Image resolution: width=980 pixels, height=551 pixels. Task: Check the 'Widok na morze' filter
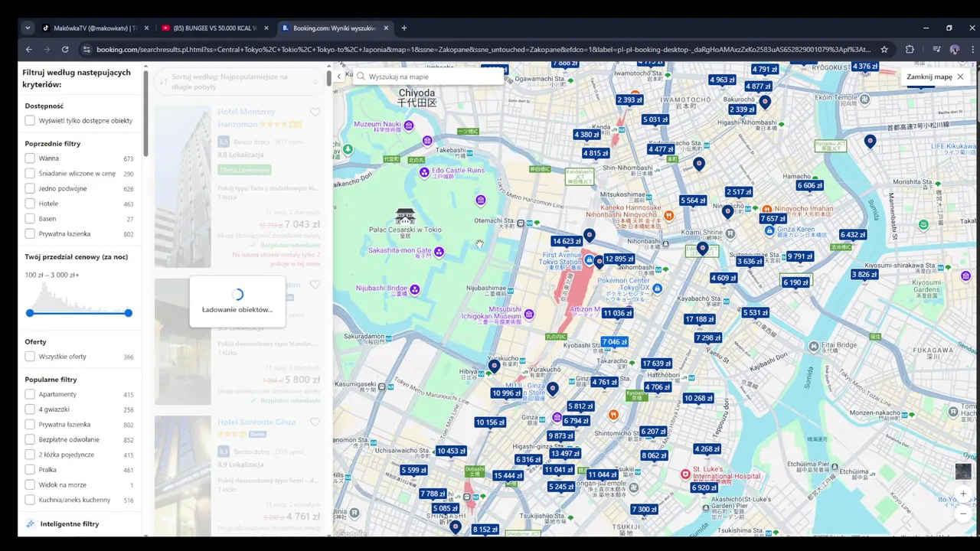(30, 484)
